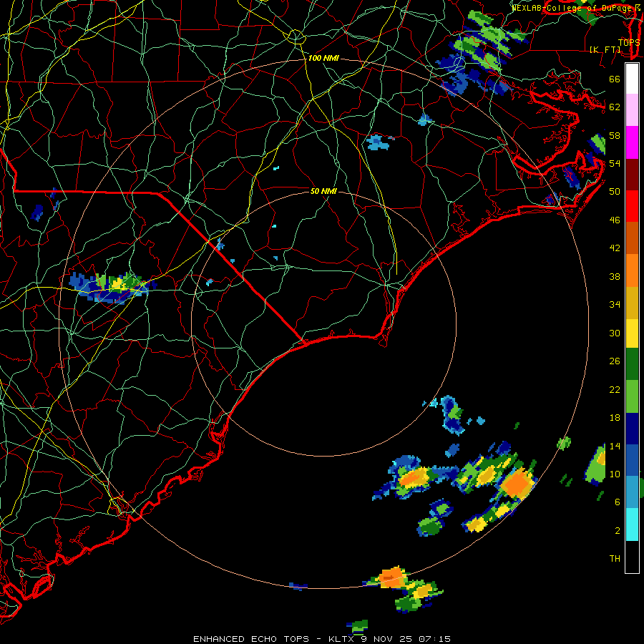This screenshot has height=644, width=644.
Task: Click the small green echo at the bottom edge
Action: tap(358, 627)
